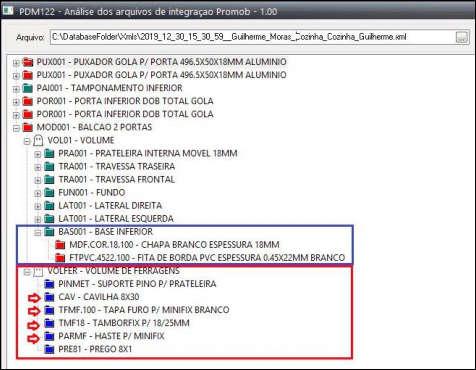Click the red folder icon of MOD001
This screenshot has height=370, width=476.
pos(28,127)
